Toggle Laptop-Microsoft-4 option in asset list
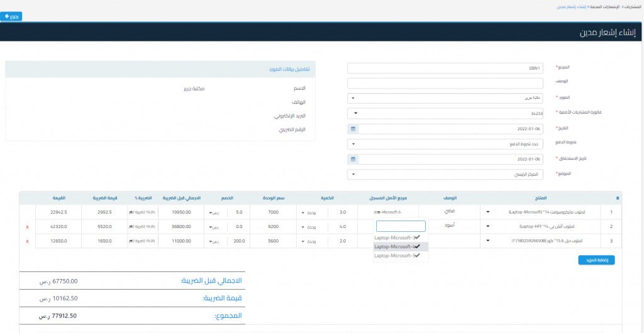This screenshot has width=644, height=333. tap(401, 246)
